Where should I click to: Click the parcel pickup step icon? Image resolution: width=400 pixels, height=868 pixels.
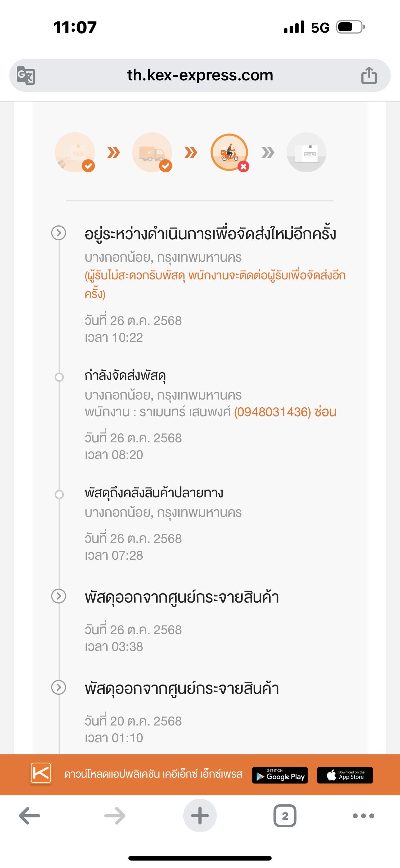(75, 152)
